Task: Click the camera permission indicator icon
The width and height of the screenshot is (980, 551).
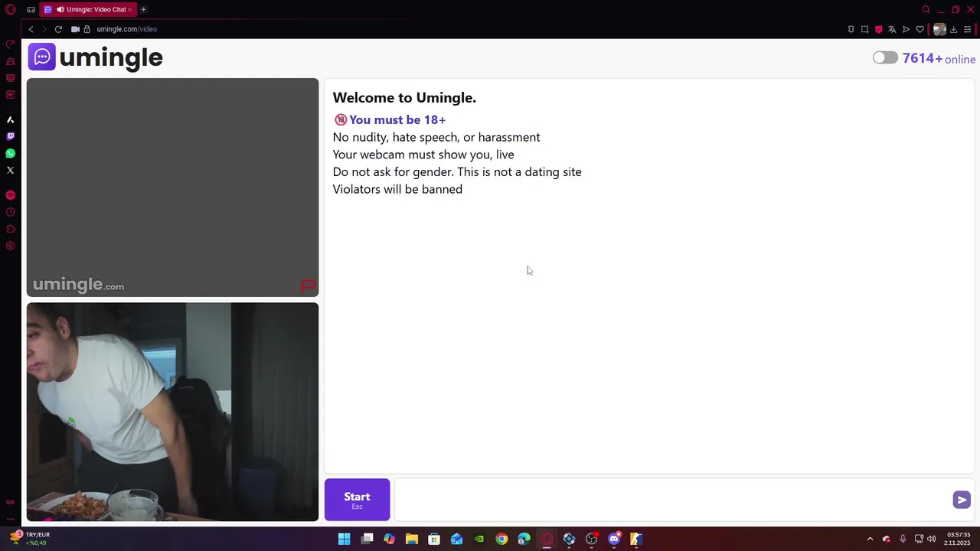Action: 75,29
